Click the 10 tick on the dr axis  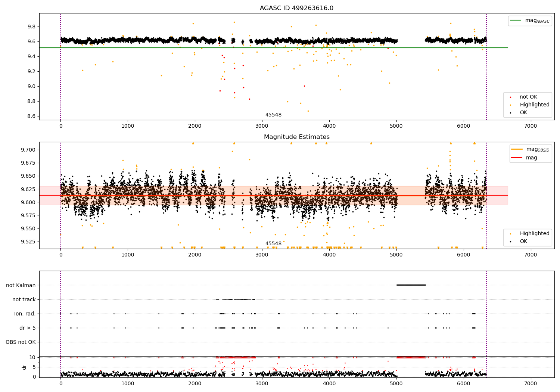click(x=32, y=358)
